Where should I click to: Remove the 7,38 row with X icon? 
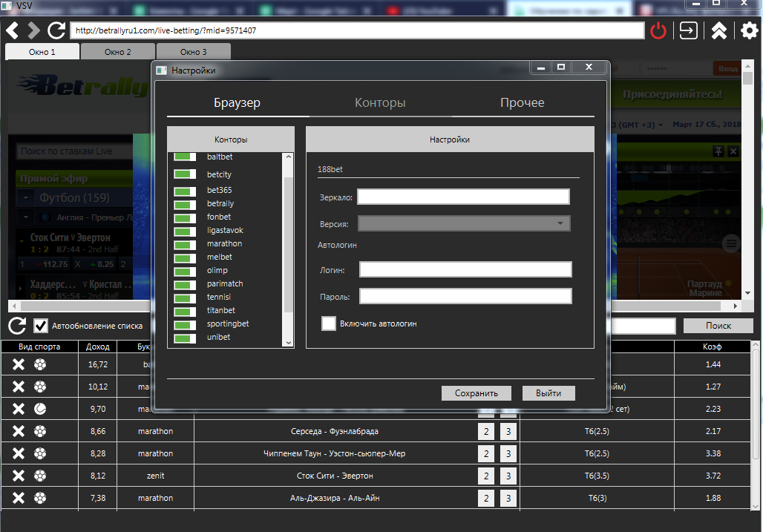19,498
